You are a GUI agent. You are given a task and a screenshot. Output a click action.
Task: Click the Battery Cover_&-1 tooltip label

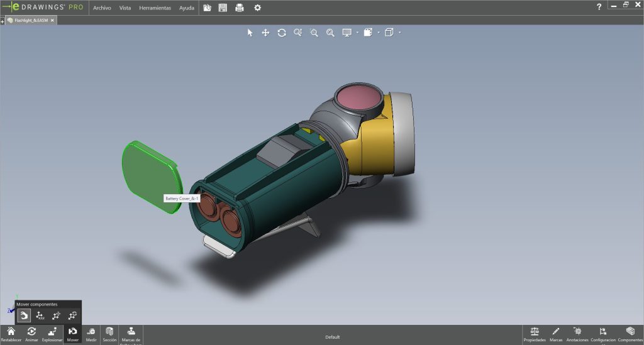pyautogui.click(x=182, y=199)
